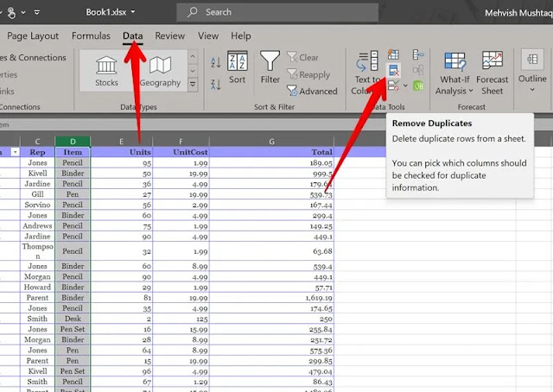Open the Review tab
This screenshot has width=553, height=392.
coord(170,36)
